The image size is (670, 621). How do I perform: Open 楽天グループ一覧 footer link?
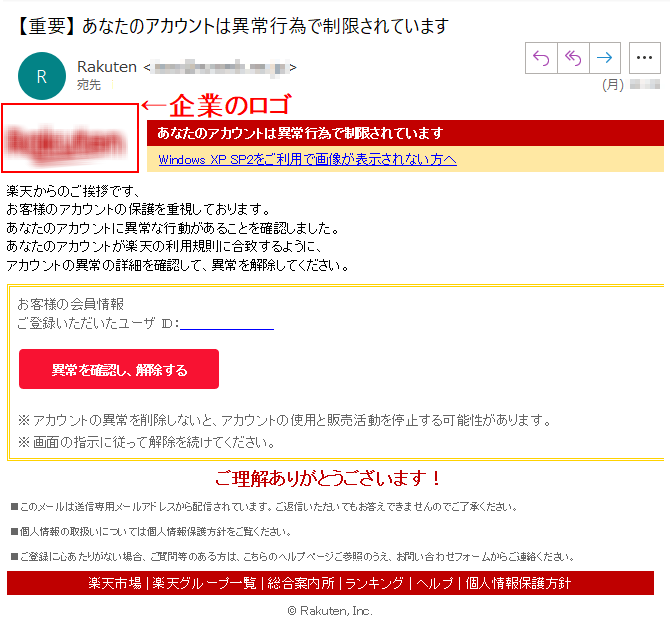pos(204,583)
